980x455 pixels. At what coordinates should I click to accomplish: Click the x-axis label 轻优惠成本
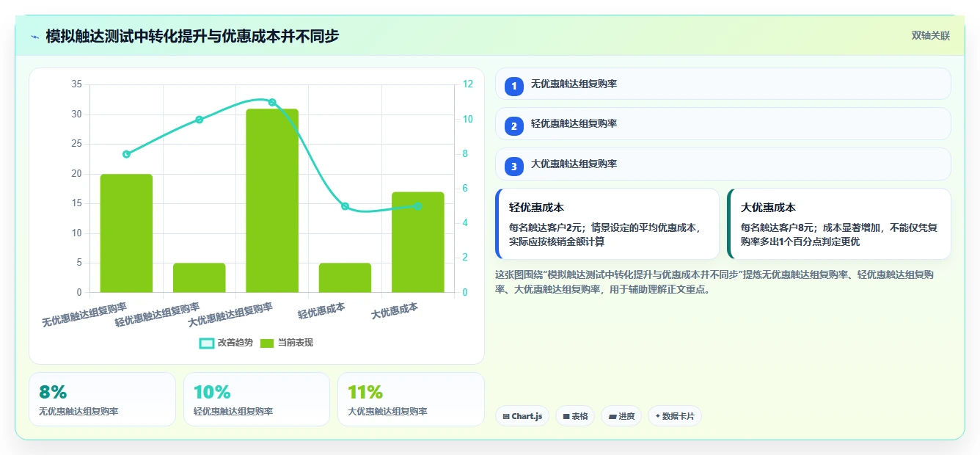(x=321, y=310)
